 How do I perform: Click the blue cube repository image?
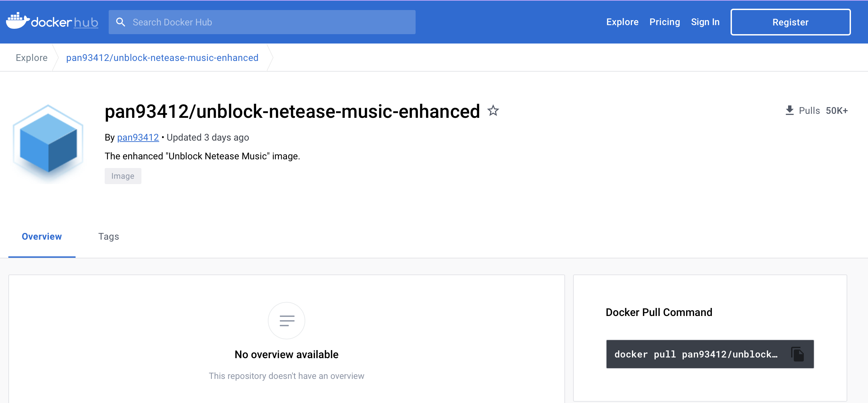[48, 143]
